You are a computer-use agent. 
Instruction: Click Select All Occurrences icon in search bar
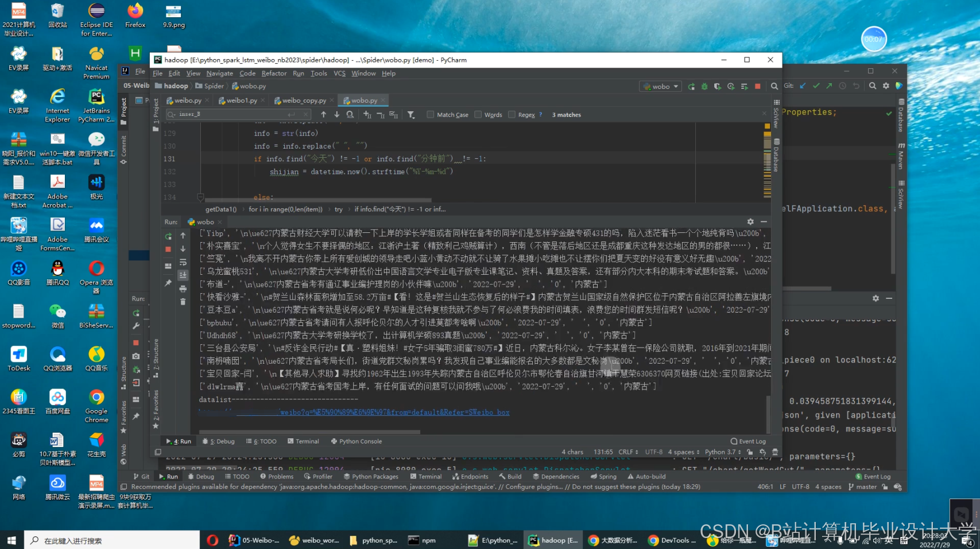point(393,115)
